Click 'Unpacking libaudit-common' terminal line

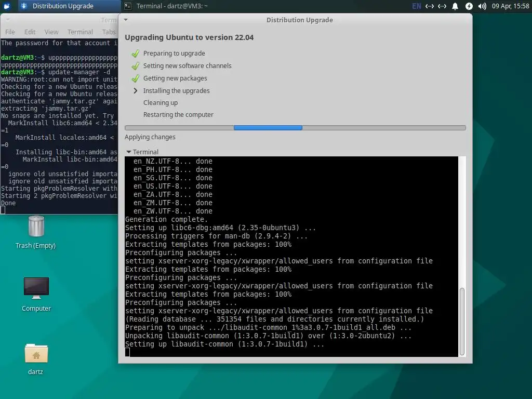(x=268, y=336)
